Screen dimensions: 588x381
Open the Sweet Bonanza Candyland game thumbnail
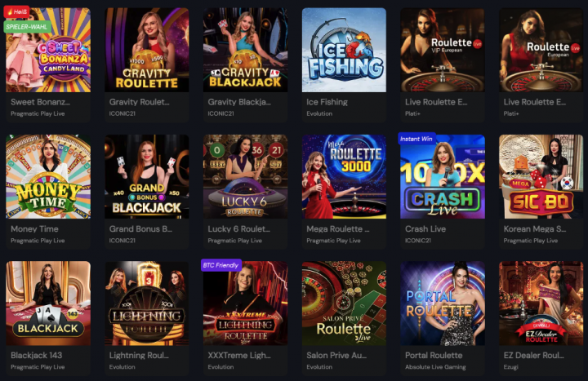(x=48, y=50)
